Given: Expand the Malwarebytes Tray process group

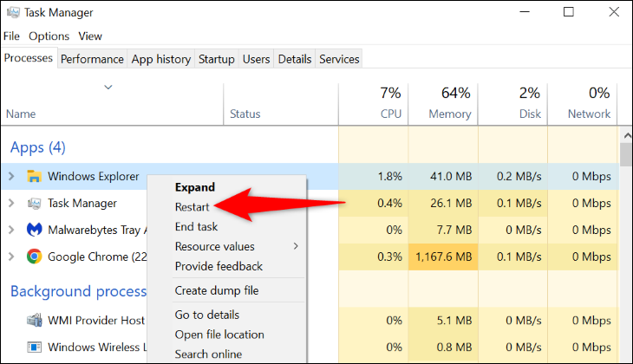Looking at the screenshot, I should pyautogui.click(x=11, y=230).
